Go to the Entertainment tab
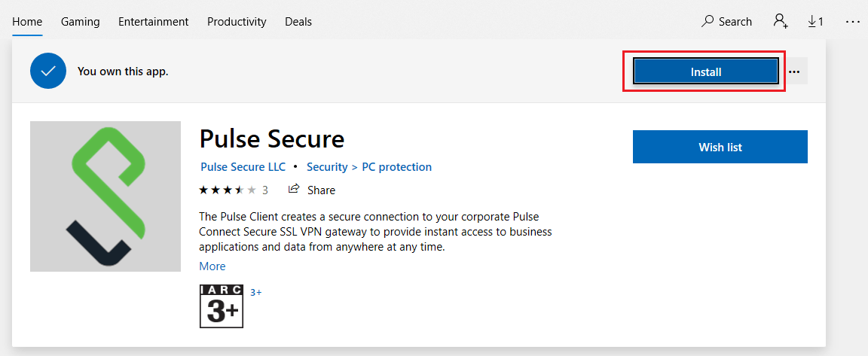868x356 pixels. (154, 22)
